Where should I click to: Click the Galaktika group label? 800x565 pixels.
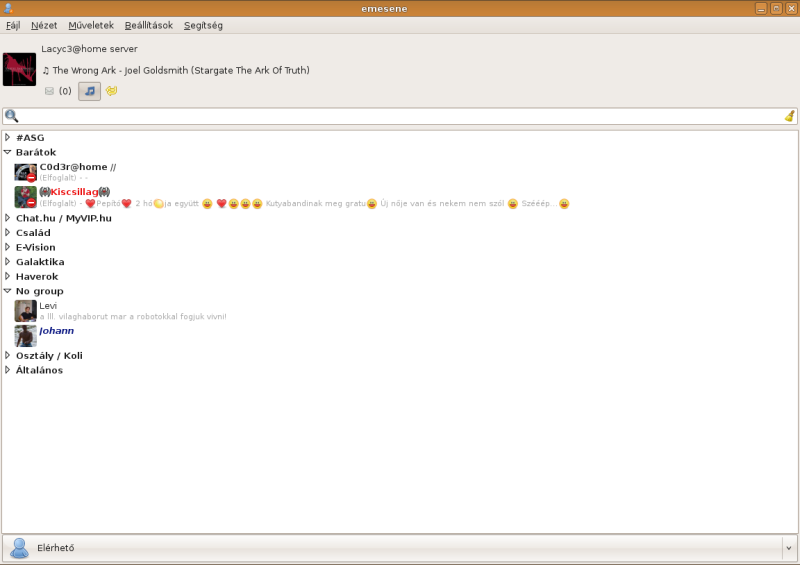click(40, 262)
